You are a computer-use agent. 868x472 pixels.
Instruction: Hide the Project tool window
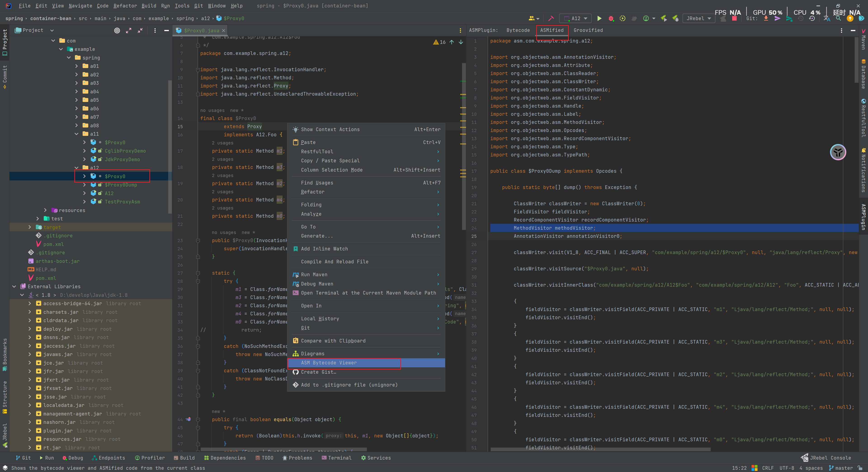166,31
